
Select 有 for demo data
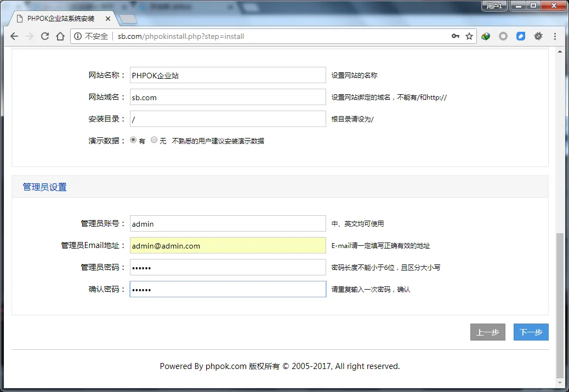(x=133, y=140)
